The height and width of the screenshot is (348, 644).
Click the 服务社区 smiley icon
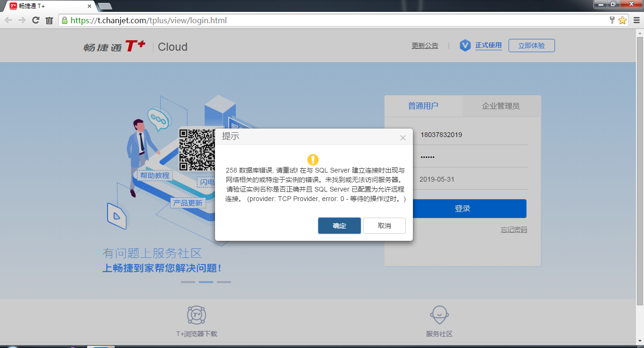click(x=439, y=314)
